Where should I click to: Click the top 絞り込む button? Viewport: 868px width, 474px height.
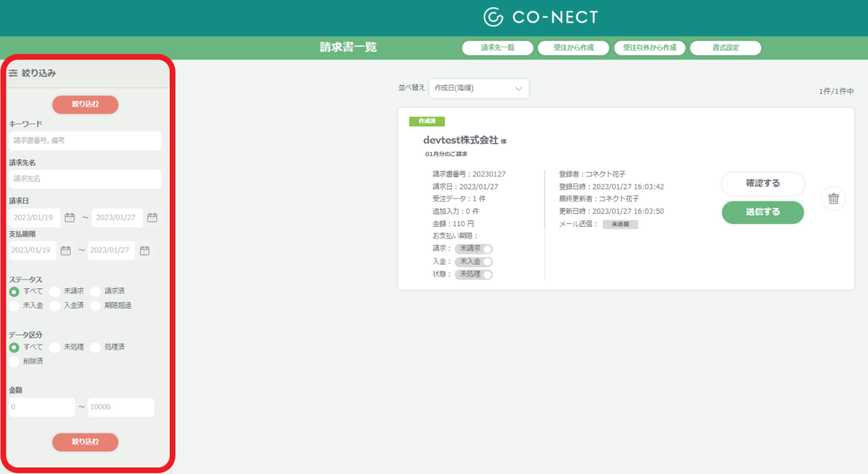pyautogui.click(x=85, y=105)
